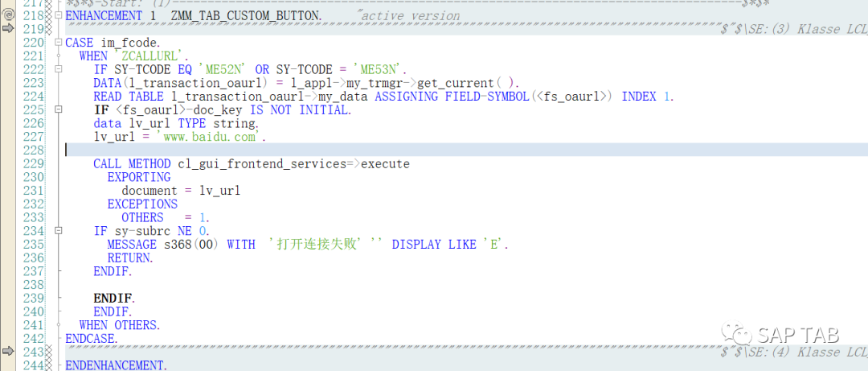Collapse the CASE im_fcode block
The image size is (868, 371).
coord(59,42)
